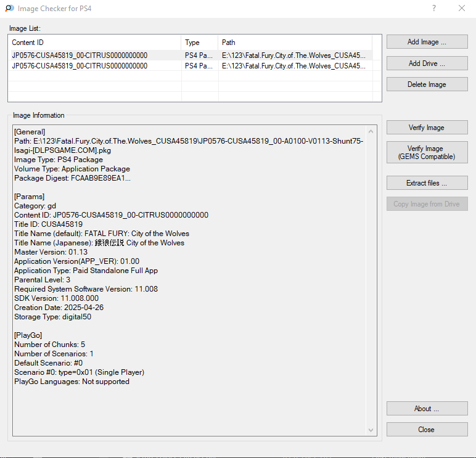Click the Close button at the bottom right
This screenshot has width=476, height=458.
(427, 430)
